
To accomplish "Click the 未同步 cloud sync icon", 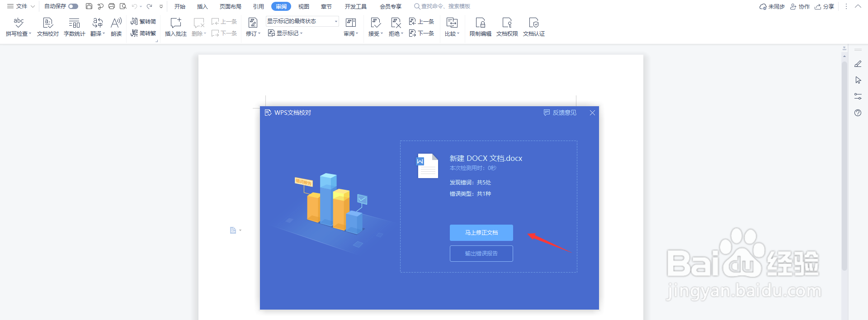I will click(763, 6).
